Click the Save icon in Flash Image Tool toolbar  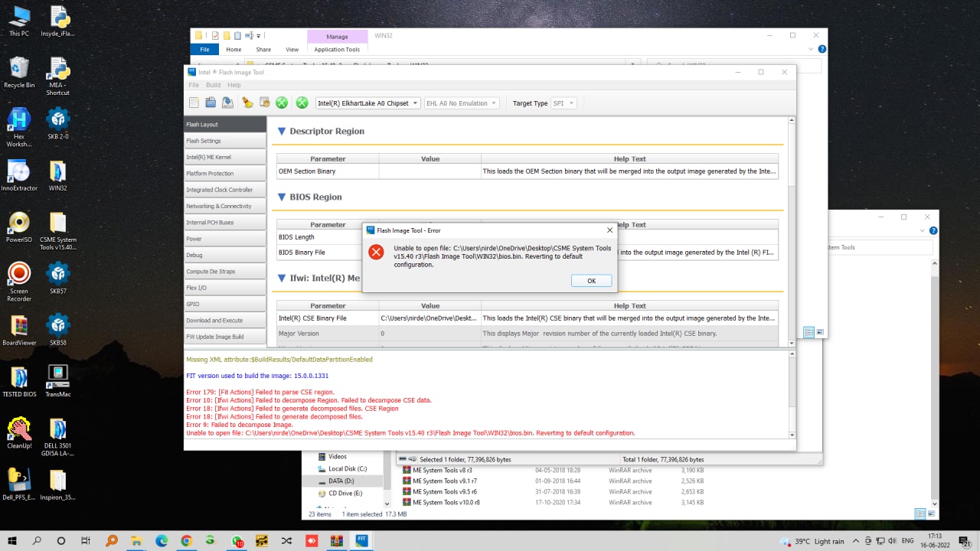[227, 103]
